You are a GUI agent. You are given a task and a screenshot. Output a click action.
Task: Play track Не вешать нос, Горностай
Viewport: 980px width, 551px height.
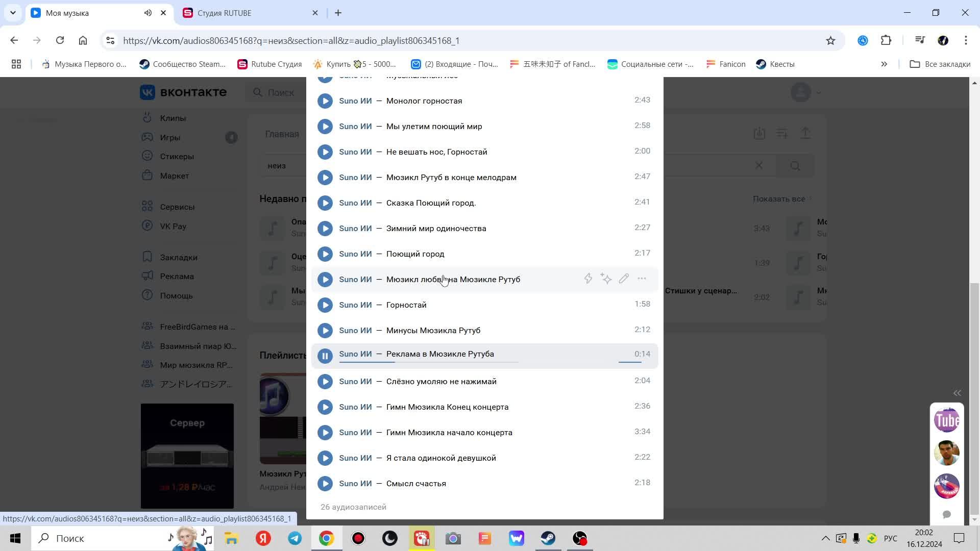[x=325, y=152]
